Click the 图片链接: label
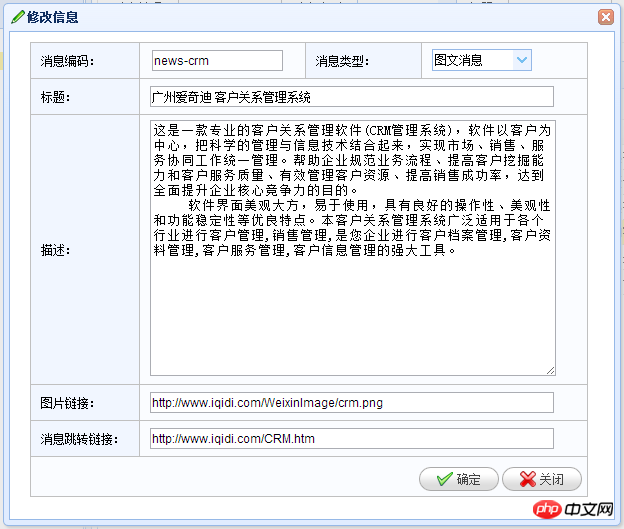 pos(67,403)
